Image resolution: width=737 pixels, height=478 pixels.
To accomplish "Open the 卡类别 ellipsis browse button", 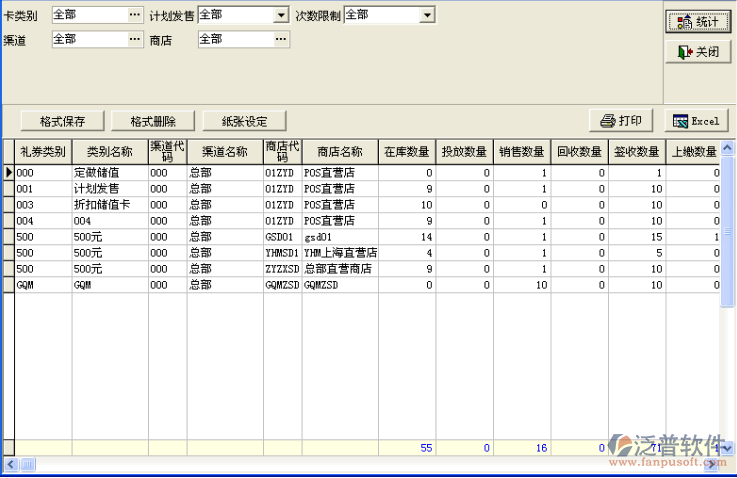I will tap(135, 15).
